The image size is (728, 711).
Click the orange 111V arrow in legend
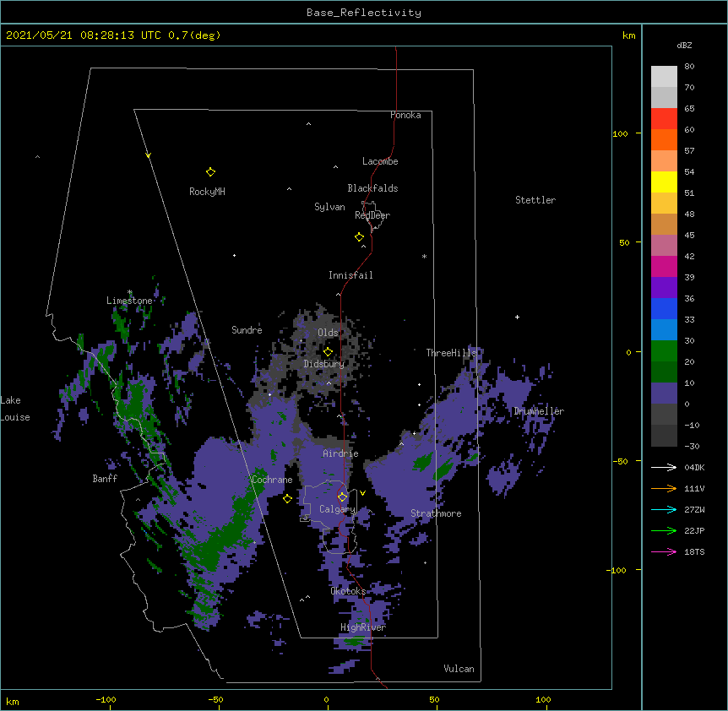click(x=664, y=488)
